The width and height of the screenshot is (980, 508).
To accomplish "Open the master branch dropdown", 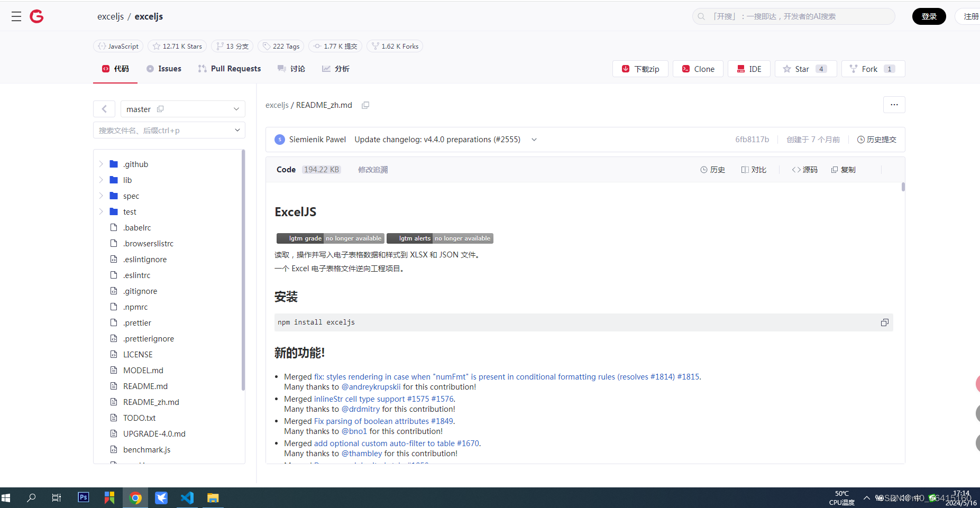I will 183,109.
